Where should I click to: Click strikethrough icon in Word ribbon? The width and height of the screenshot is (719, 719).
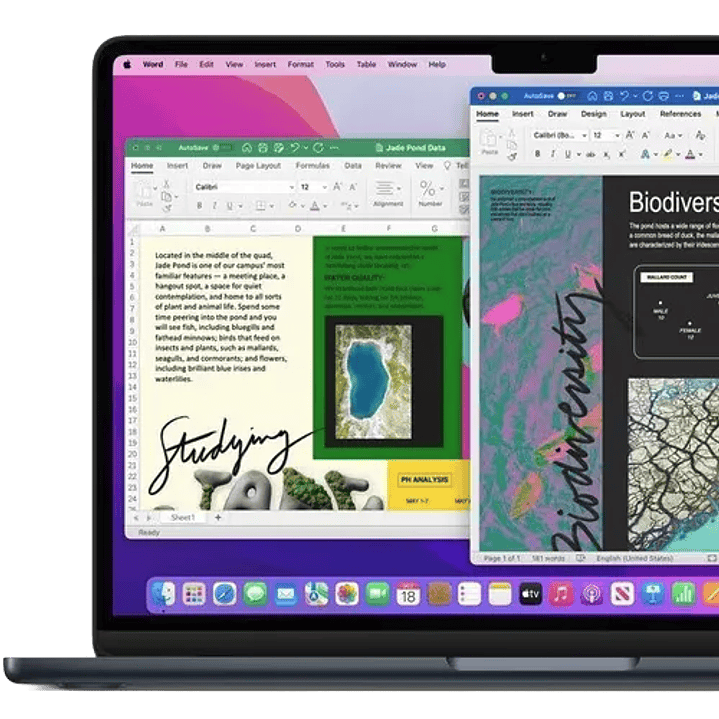[x=591, y=154]
